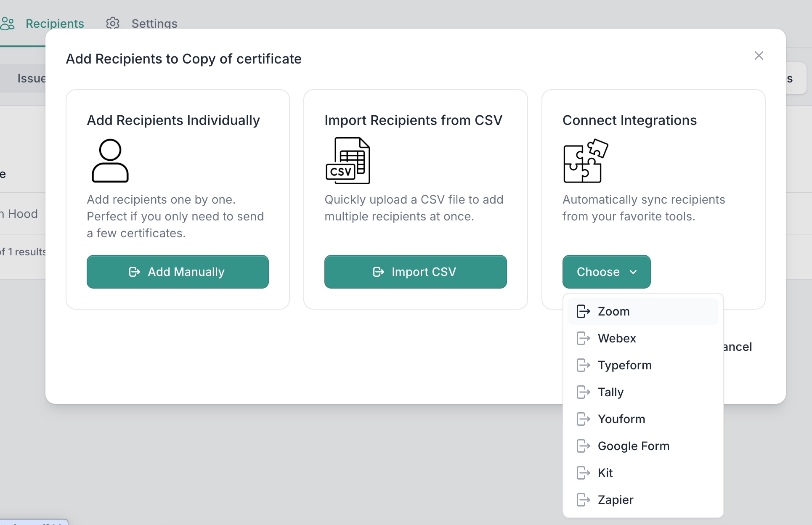The width and height of the screenshot is (812, 525).
Task: Select Google Form integration
Action: pyautogui.click(x=643, y=446)
